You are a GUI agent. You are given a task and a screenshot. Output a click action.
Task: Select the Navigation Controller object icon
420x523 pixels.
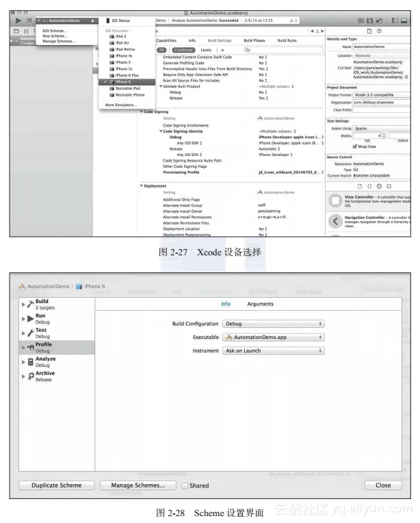[335, 221]
